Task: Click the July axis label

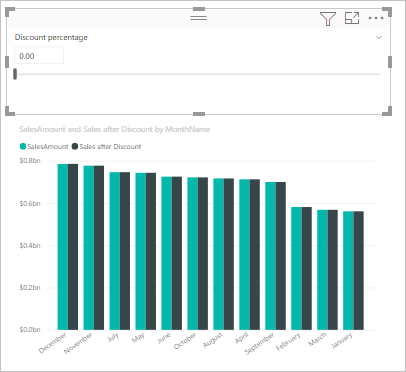Action: tap(113, 337)
